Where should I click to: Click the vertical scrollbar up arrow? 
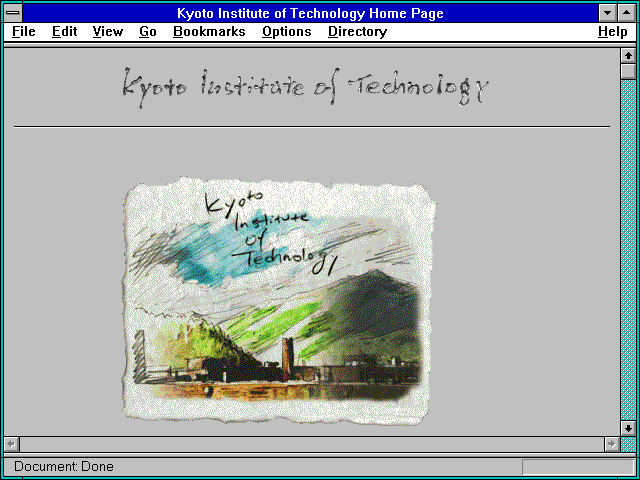tap(628, 56)
